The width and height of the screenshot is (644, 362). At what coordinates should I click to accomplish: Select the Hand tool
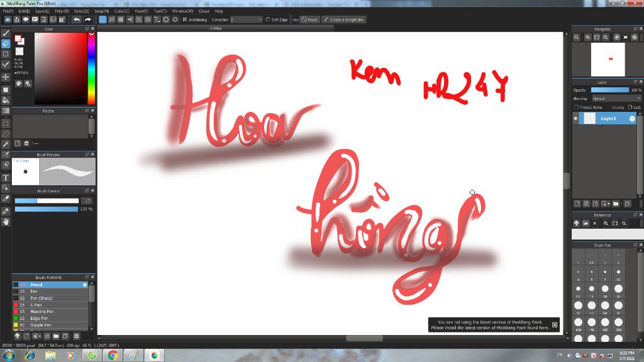6,222
